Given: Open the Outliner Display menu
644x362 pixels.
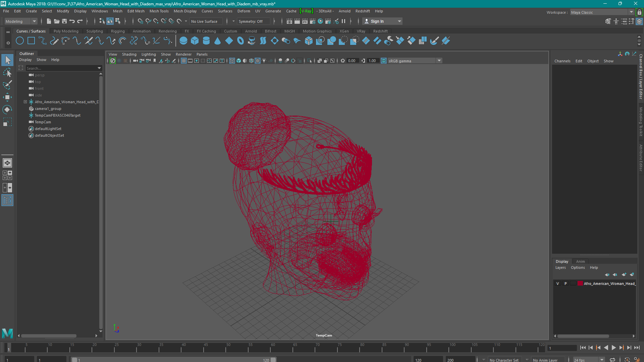Looking at the screenshot, I should click(25, 60).
